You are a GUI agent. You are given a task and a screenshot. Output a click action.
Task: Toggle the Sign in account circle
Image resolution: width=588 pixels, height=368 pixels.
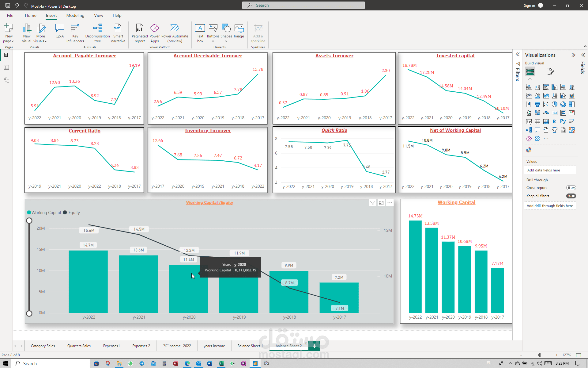point(541,5)
